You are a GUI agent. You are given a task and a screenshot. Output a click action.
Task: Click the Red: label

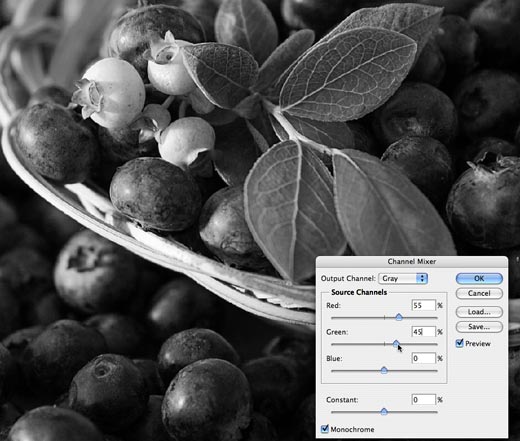click(333, 305)
